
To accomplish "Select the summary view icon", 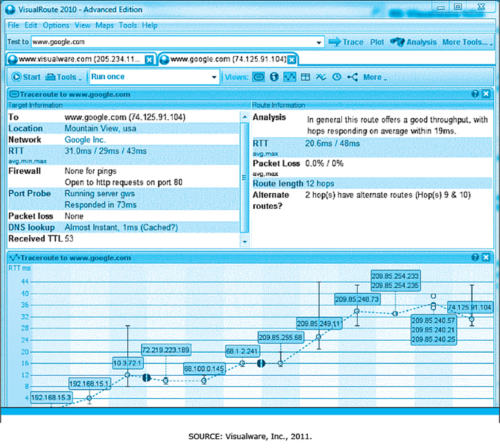I will [x=259, y=77].
